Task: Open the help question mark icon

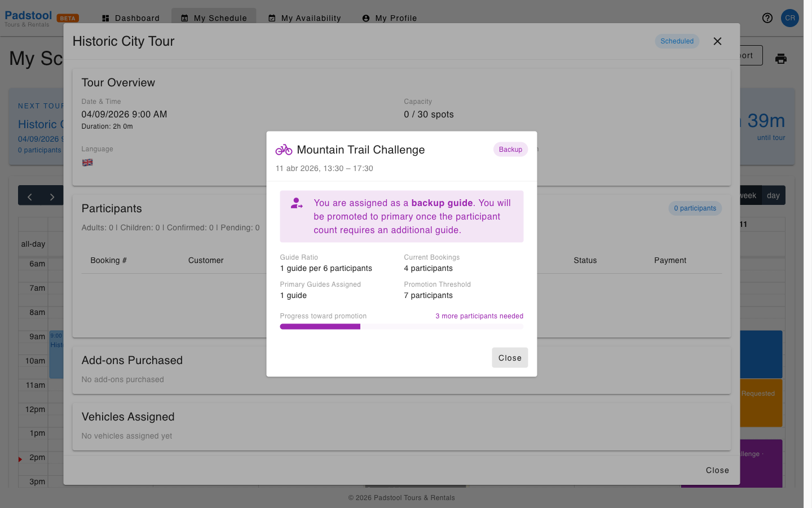Action: coord(767,18)
